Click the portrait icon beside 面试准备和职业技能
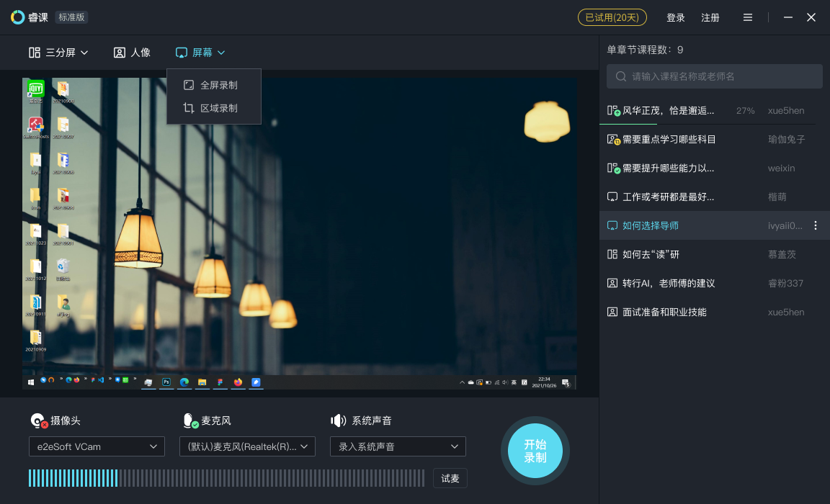The image size is (830, 504). click(x=612, y=312)
